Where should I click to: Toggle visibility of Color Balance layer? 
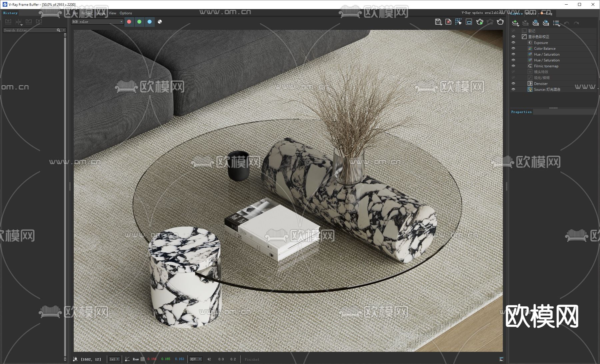coord(513,49)
